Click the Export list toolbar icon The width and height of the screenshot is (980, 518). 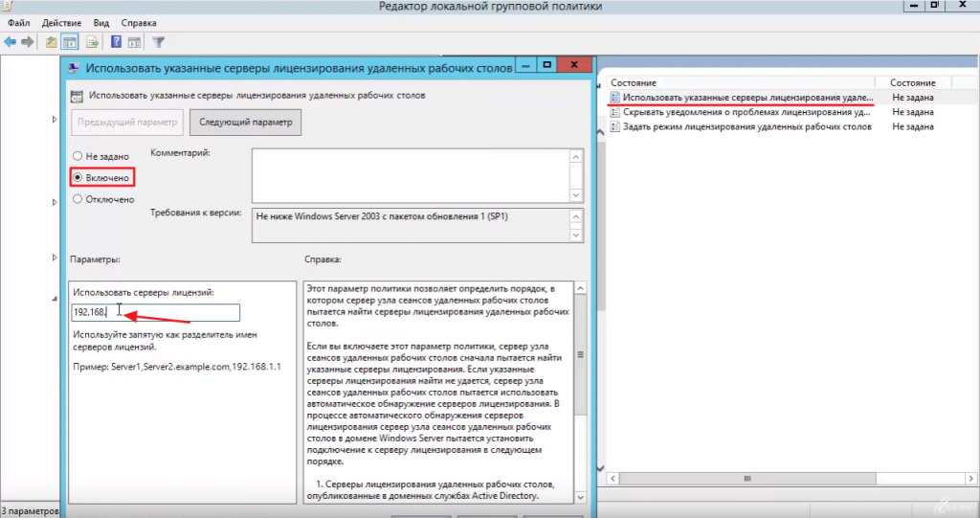coord(93,42)
